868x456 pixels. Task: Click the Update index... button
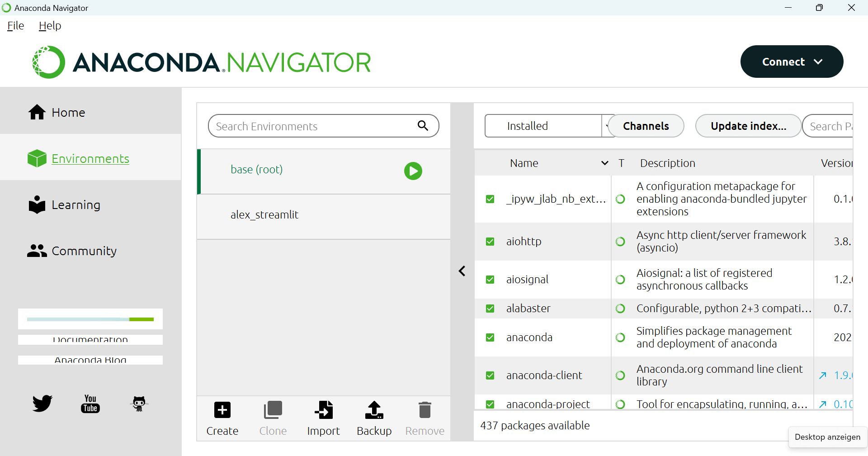tap(748, 126)
